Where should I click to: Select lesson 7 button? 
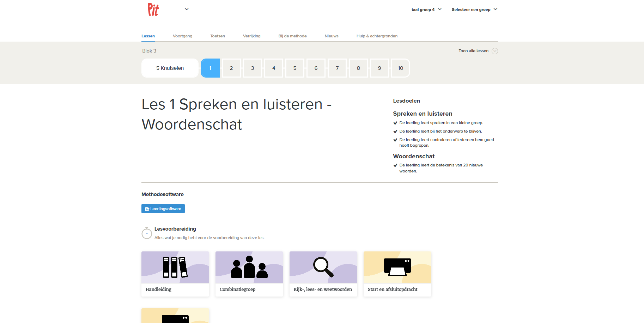click(337, 68)
